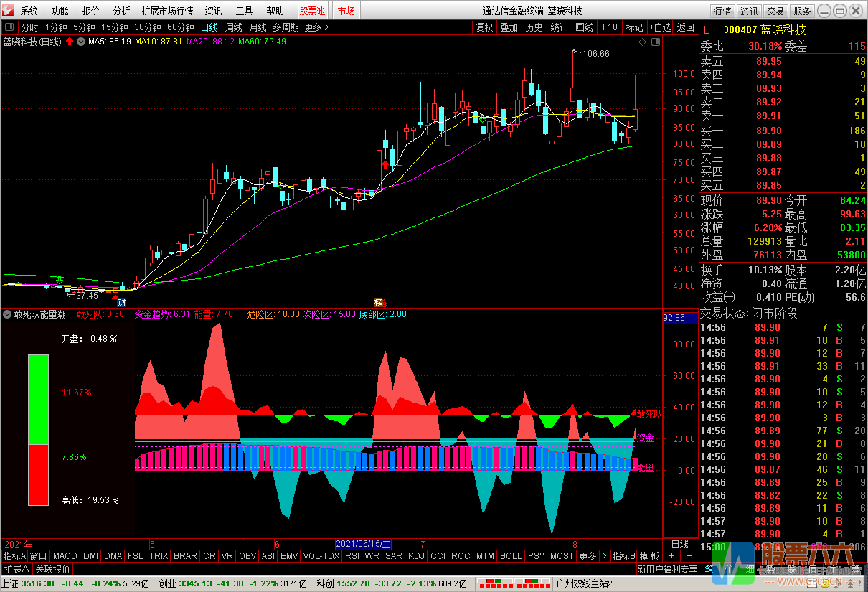
Task: Open 多周期 view
Action: click(286, 27)
